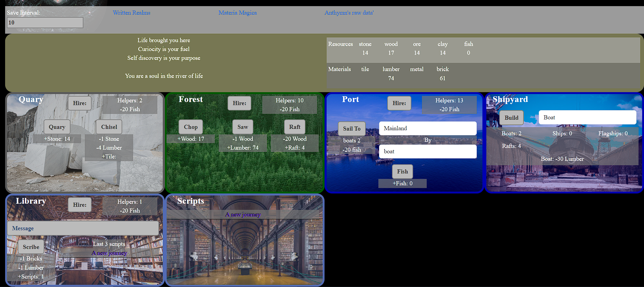Open the sail-by boat dropdown

[x=427, y=151]
